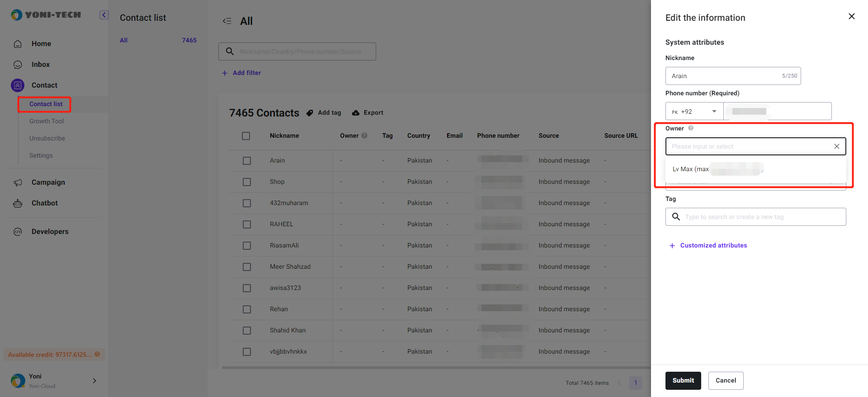
Task: Click the Owner column help icon
Action: click(364, 135)
